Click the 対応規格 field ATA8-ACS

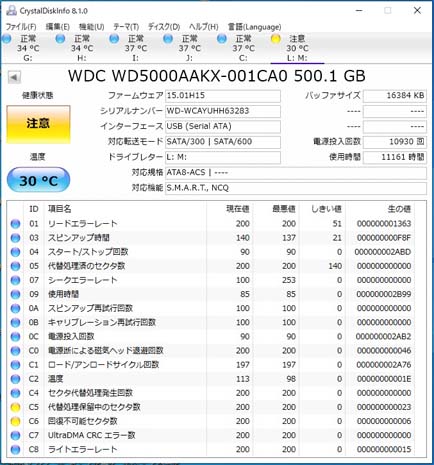(296, 173)
